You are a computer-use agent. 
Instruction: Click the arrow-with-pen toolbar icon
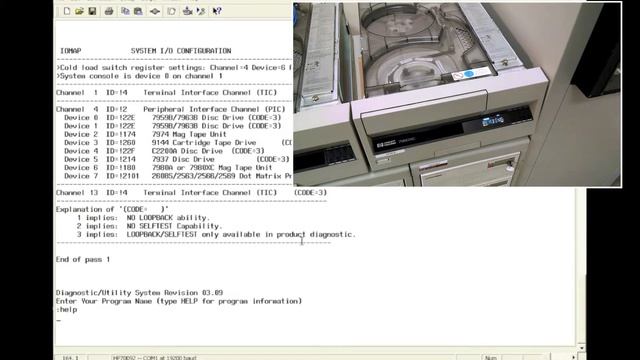[201, 11]
